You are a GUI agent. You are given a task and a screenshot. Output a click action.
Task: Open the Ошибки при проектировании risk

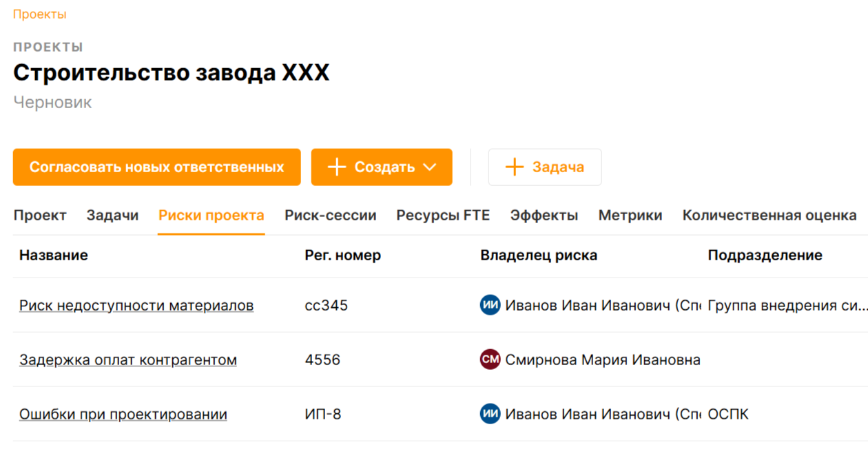123,415
